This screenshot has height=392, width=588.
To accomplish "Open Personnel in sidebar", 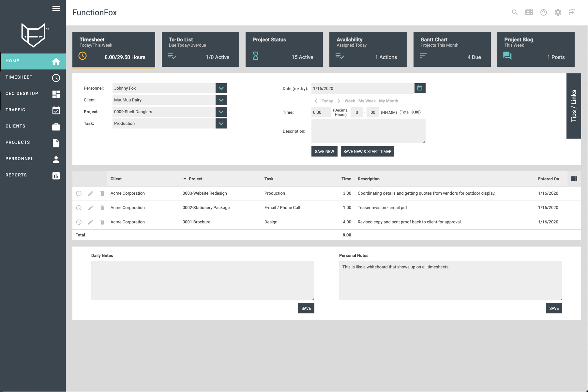I will pos(33,159).
